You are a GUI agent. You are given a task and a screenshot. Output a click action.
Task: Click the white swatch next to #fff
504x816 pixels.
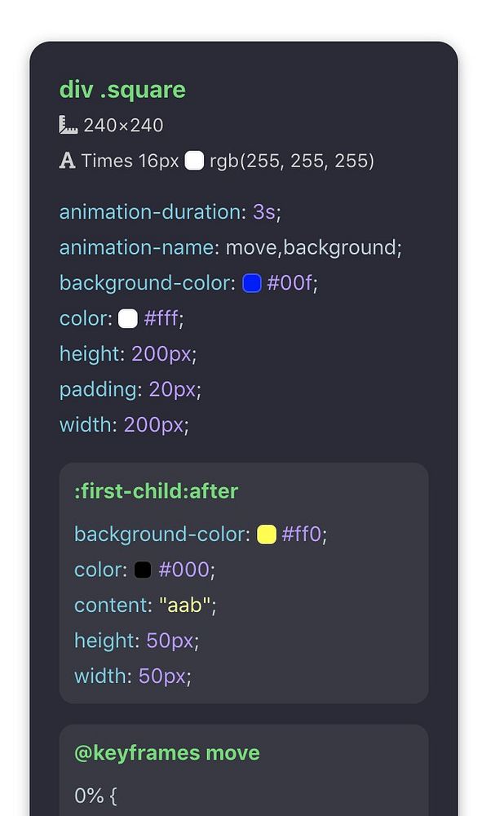pyautogui.click(x=128, y=318)
